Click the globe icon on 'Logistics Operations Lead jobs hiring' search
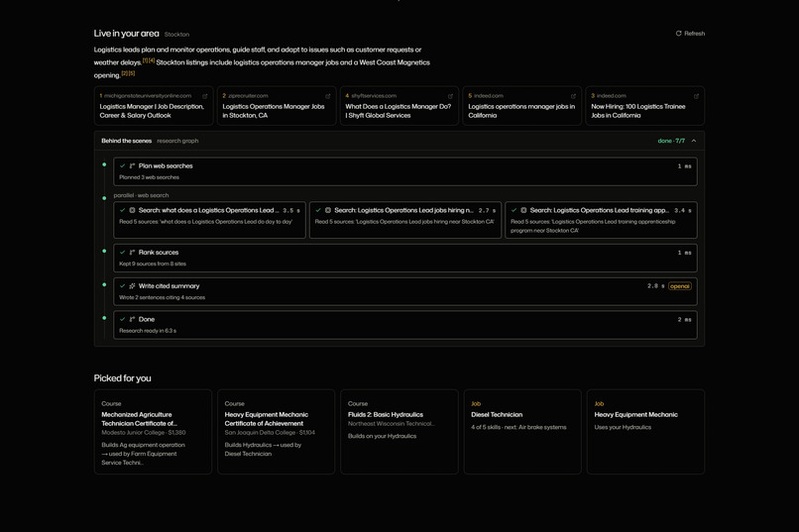The width and height of the screenshot is (799, 532). point(328,210)
